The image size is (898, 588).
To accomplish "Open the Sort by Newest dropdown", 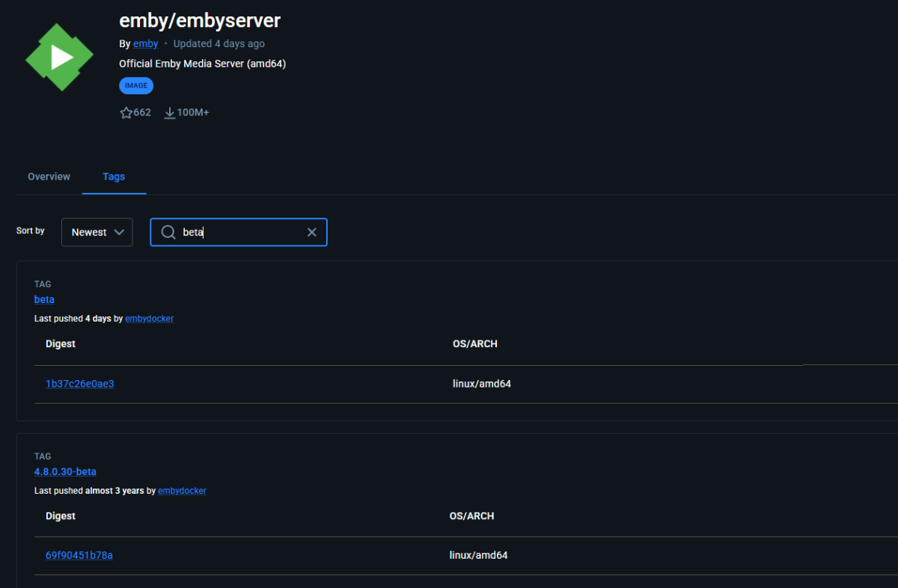I will [97, 233].
